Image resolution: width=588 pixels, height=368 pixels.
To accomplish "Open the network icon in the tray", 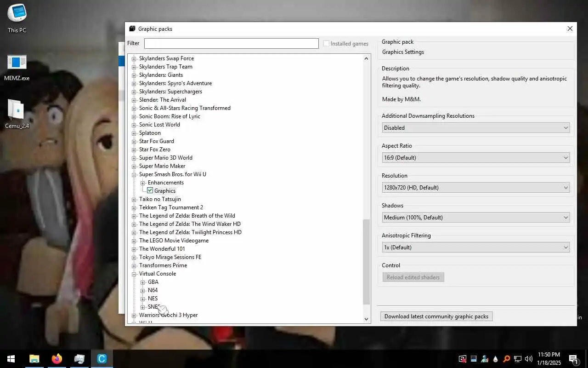I will point(517,359).
